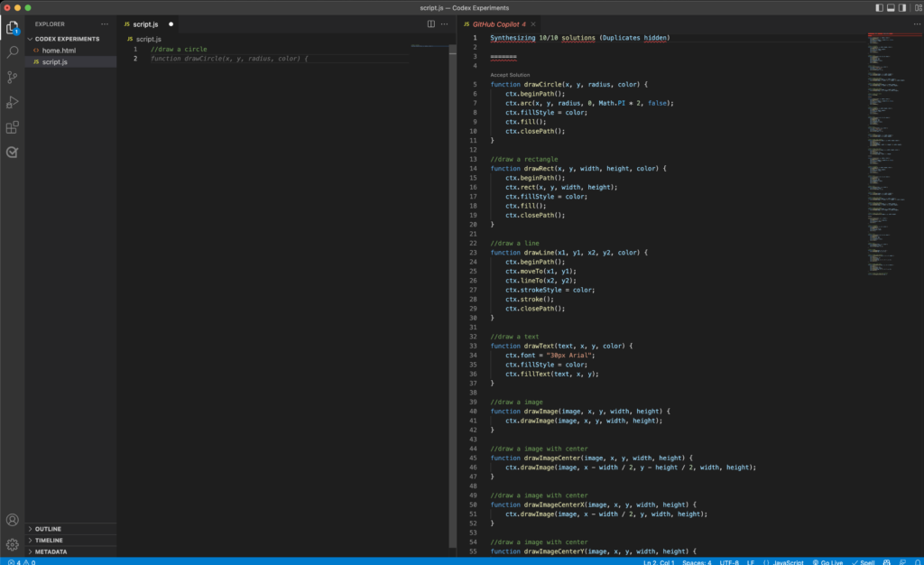This screenshot has height=565, width=924.
Task: Toggle the bottom panel layout button
Action: point(892,7)
